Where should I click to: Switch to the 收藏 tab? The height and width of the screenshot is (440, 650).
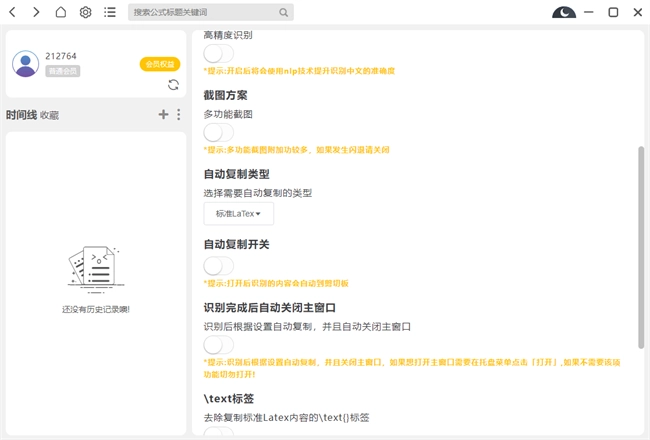(50, 116)
